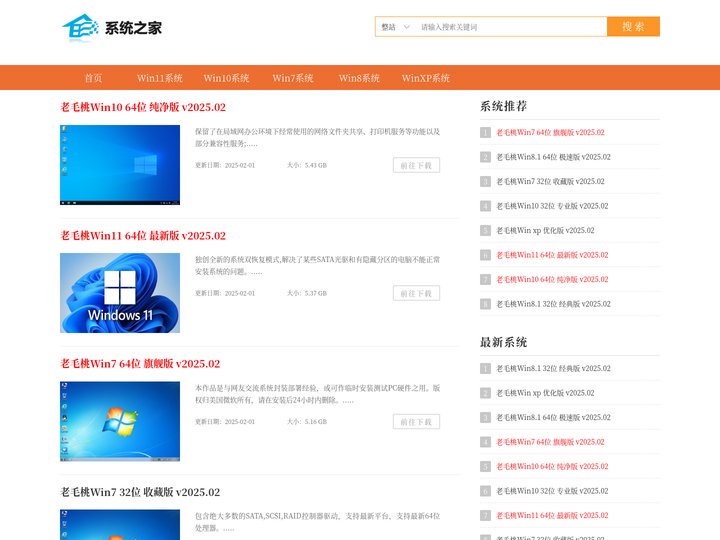Click the Win7 64位 description starting 本作品是与网友

click(317, 394)
